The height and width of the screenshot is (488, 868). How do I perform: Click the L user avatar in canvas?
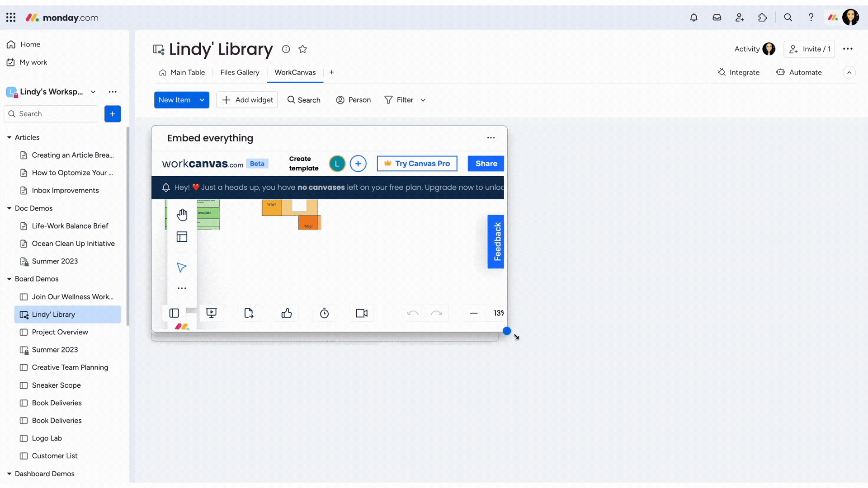(337, 164)
